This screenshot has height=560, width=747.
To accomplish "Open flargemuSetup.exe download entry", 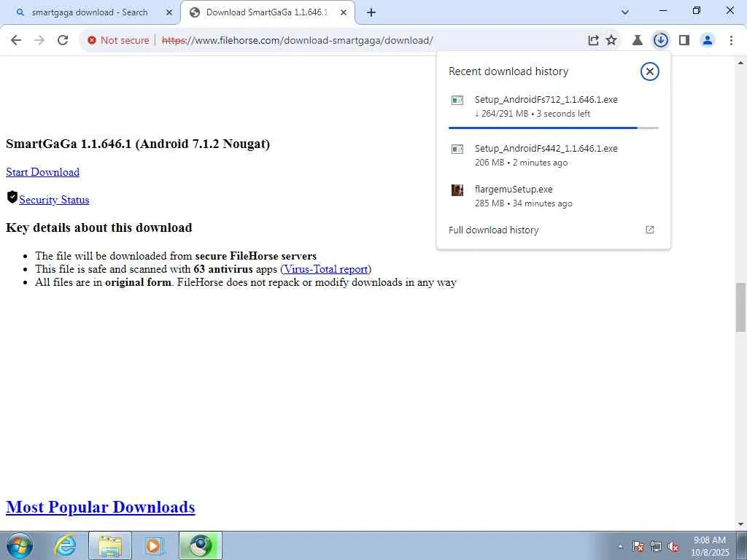I will [554, 195].
